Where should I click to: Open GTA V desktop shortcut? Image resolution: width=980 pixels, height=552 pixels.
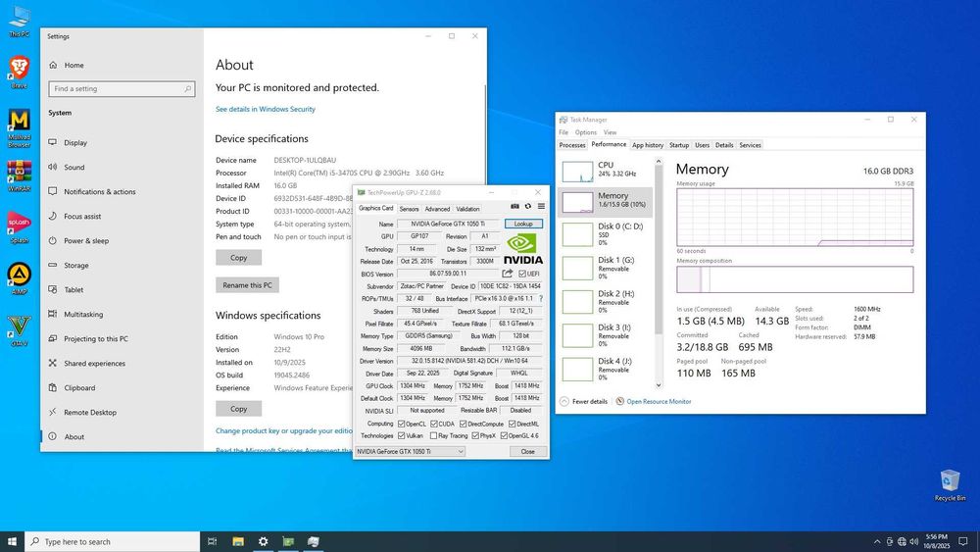coord(19,330)
